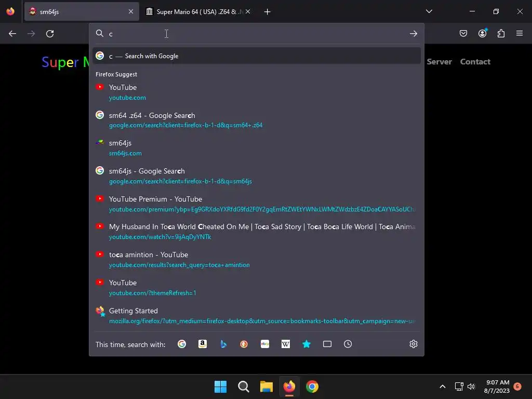Show hidden system tray icons
The height and width of the screenshot is (399, 532).
[x=443, y=387]
